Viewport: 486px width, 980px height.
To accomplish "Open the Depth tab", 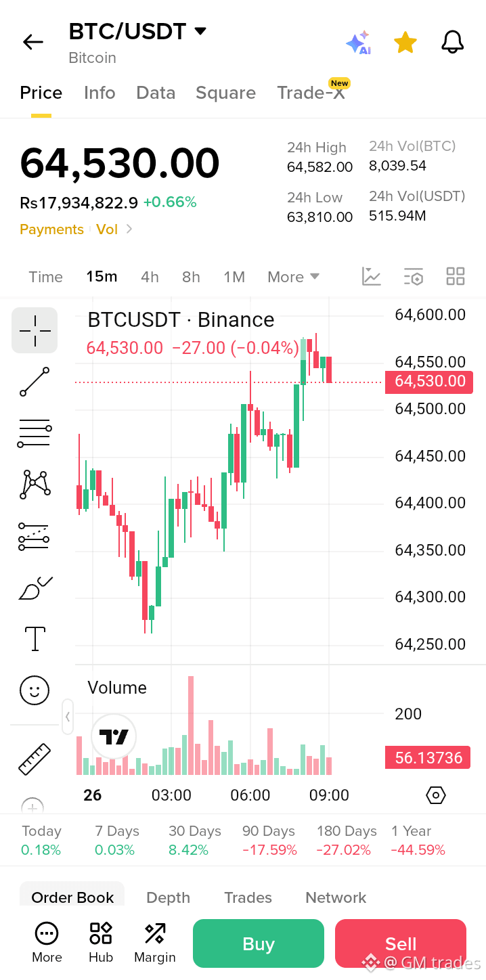I will point(168,897).
